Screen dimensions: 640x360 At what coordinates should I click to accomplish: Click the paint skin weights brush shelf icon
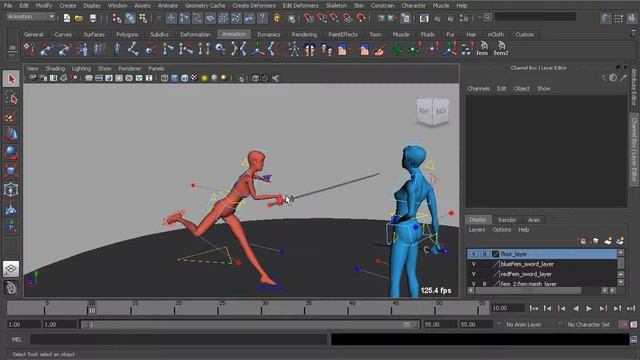coord(379,50)
